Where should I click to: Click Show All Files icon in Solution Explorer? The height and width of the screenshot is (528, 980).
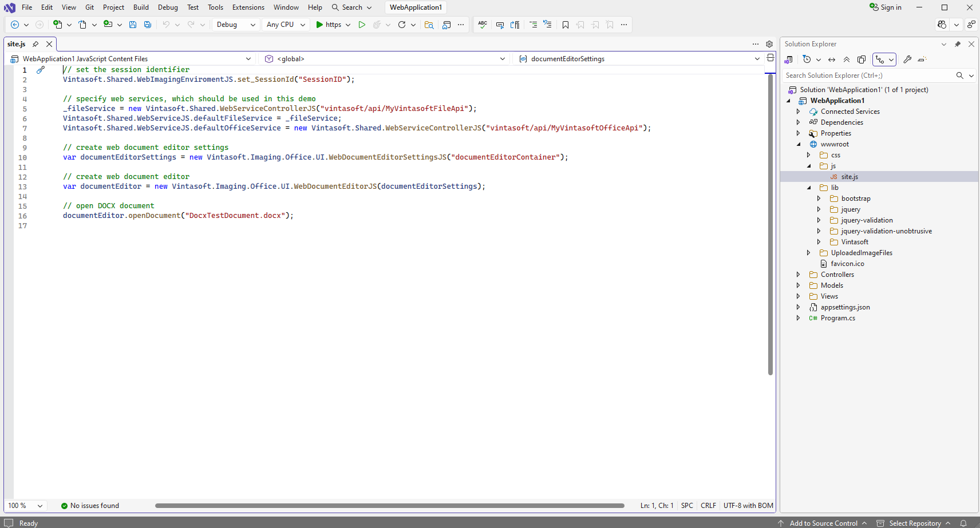[862, 59]
